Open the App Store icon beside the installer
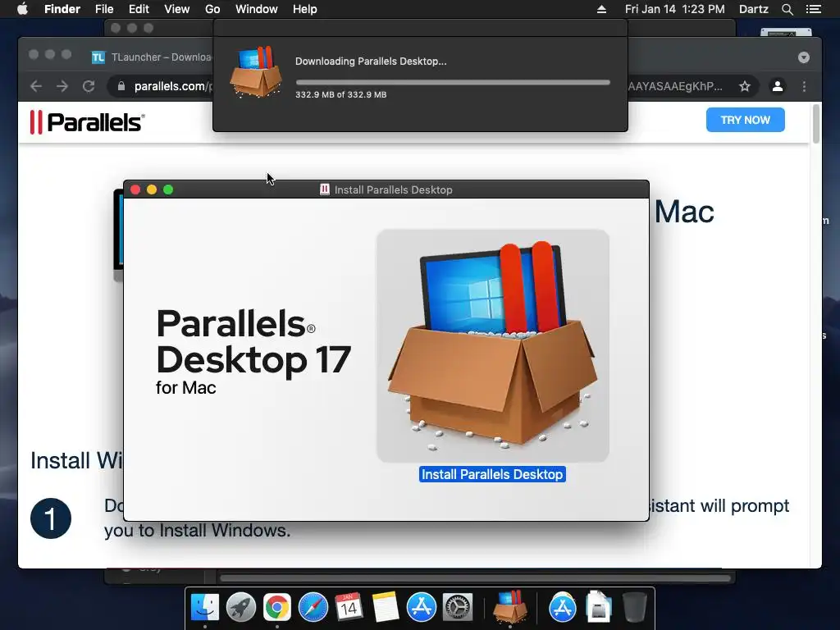 [563, 607]
